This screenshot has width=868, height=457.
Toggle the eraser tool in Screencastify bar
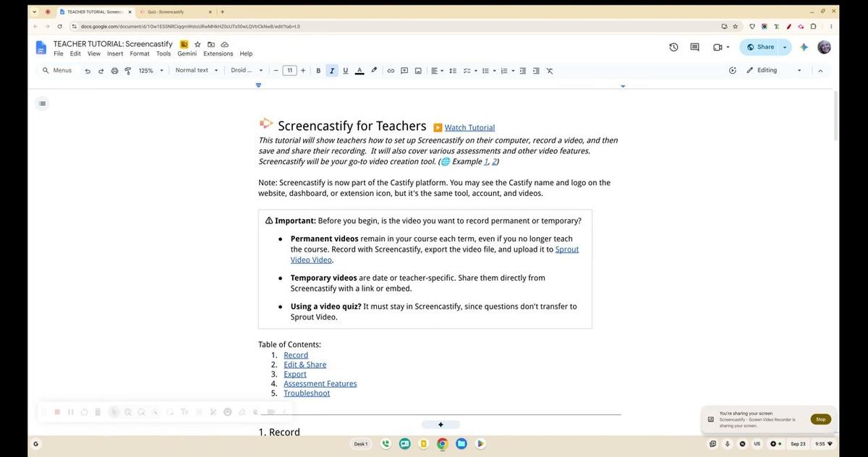click(241, 412)
